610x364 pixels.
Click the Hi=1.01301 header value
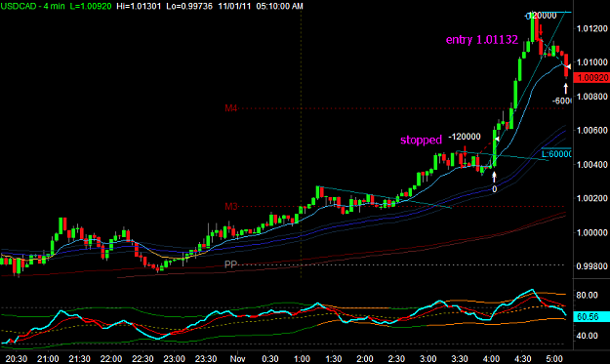pyautogui.click(x=139, y=6)
